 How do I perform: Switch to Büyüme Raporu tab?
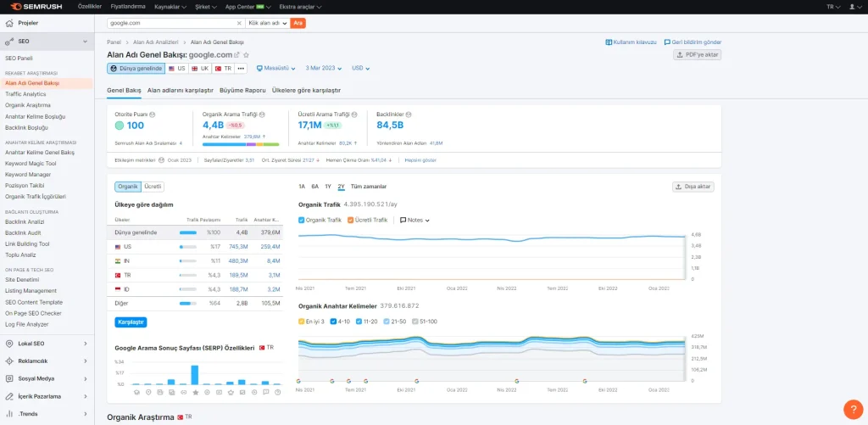tap(242, 90)
